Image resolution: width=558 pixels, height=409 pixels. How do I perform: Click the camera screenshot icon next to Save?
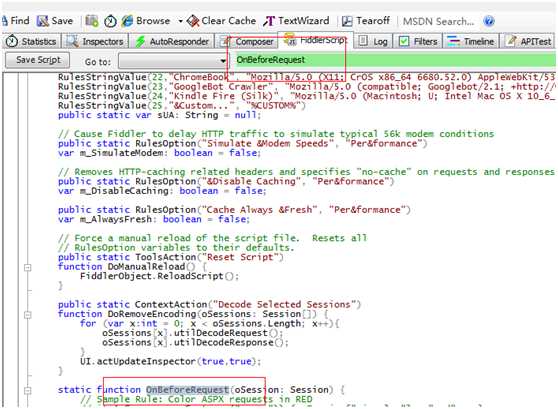92,21
